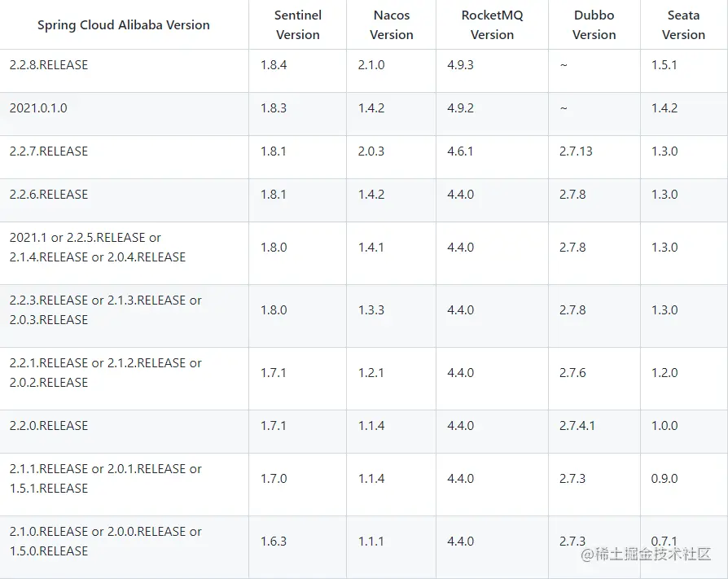The height and width of the screenshot is (579, 728).
Task: Click RocketMQ "4.4.0" in the 2.2.3.RELEASE row
Action: coord(461,310)
